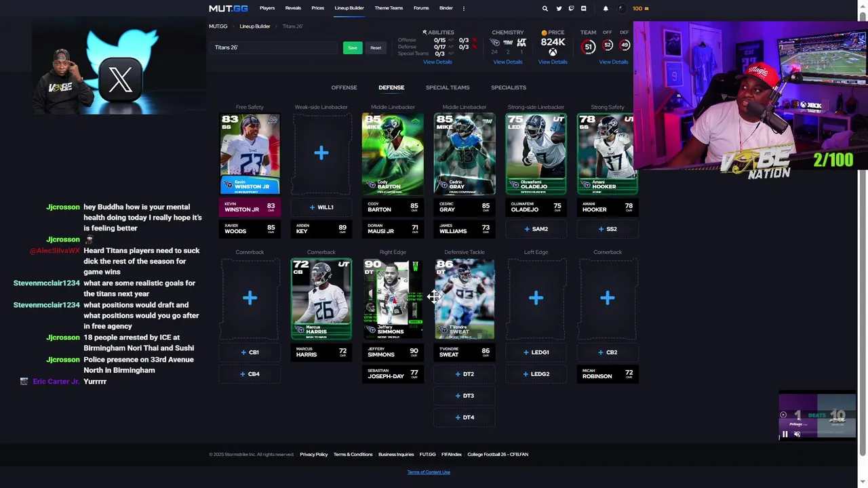Image resolution: width=868 pixels, height=488 pixels.
Task: Unmute the corner video ad
Action: point(797,434)
